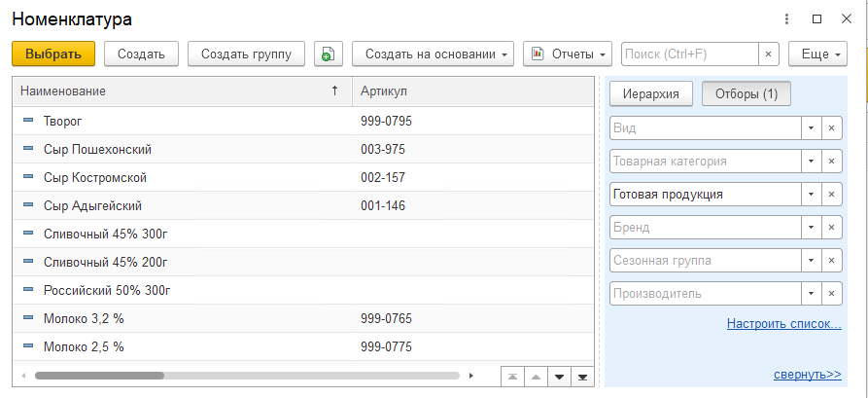Expand the Вид filter dropdown

pos(810,128)
